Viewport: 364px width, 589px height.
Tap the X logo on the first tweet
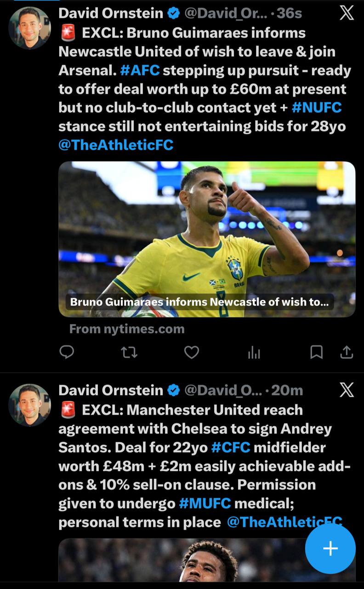tap(347, 13)
